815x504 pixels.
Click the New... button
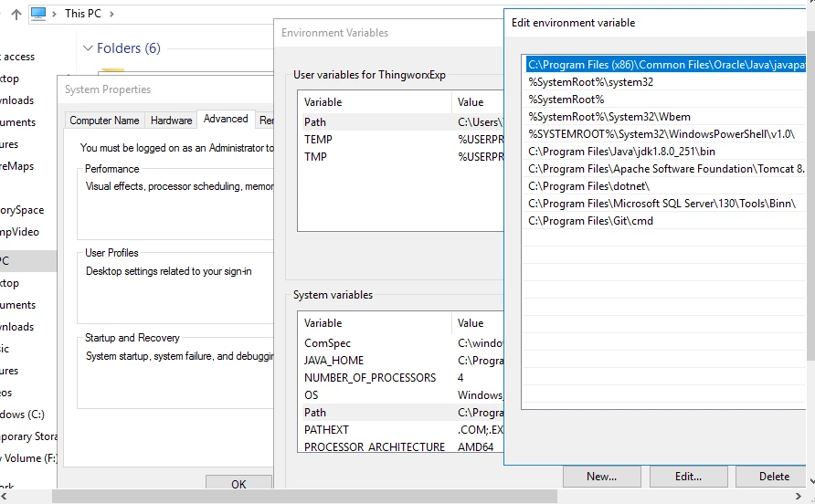click(601, 477)
